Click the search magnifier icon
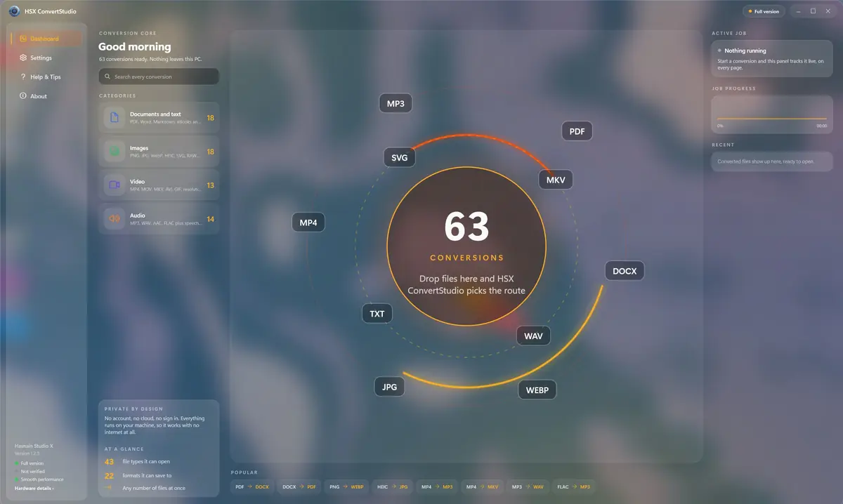This screenshot has height=504, width=843. (x=107, y=77)
